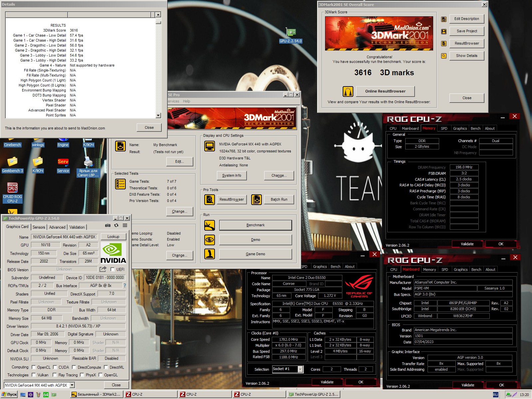The image size is (532, 399).
Task: Click the Details list left column header
Action: point(37,15)
